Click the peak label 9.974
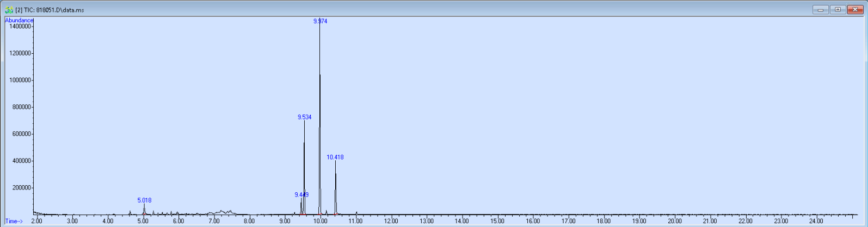Image resolution: width=868 pixels, height=227 pixels. coord(320,21)
